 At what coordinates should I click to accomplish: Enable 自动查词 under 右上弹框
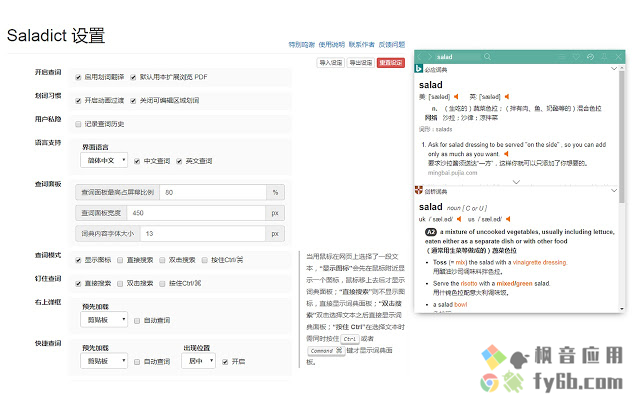point(137,321)
